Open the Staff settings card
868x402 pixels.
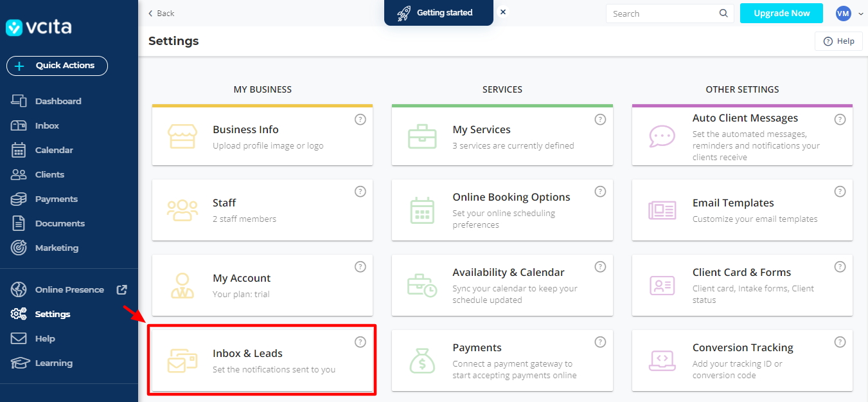(x=262, y=210)
